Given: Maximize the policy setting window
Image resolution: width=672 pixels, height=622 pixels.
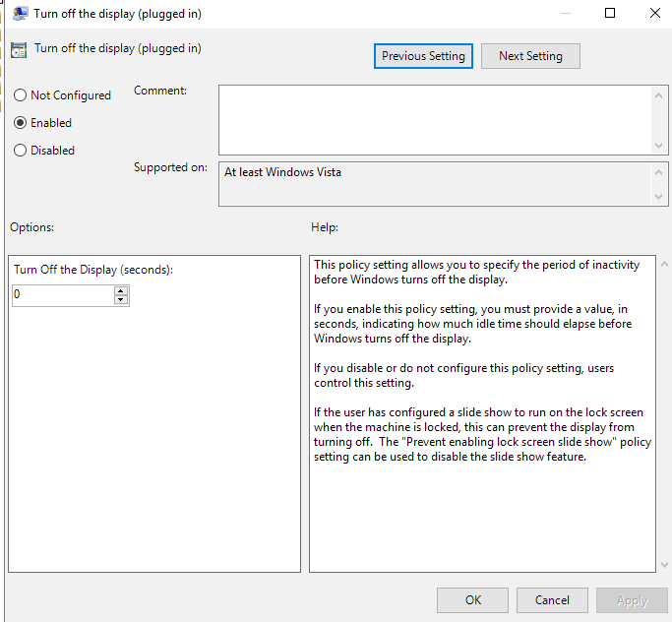Looking at the screenshot, I should (610, 14).
